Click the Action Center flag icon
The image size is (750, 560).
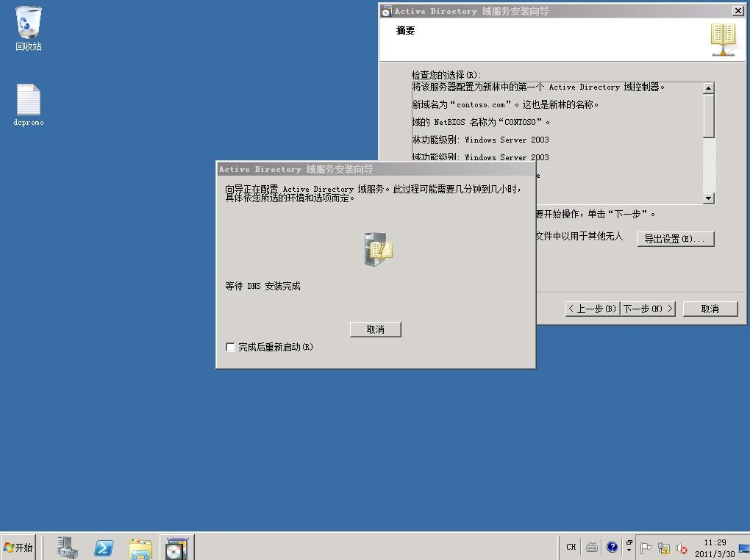point(646,548)
